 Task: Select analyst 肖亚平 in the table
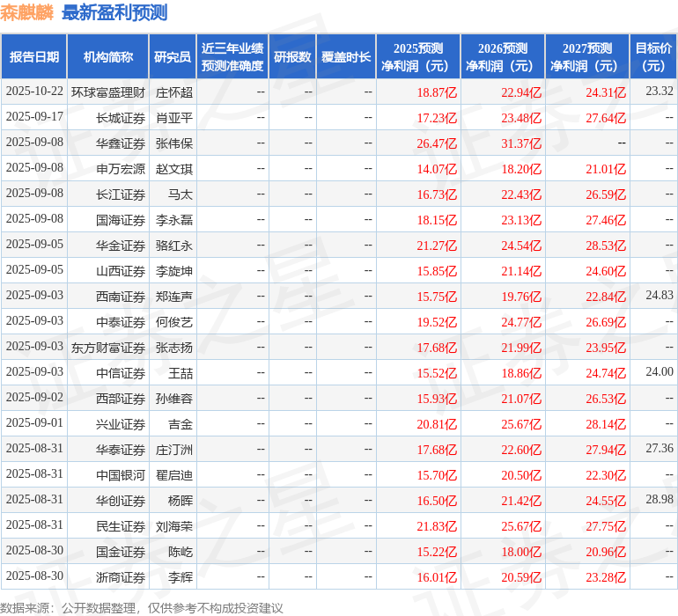click(174, 118)
